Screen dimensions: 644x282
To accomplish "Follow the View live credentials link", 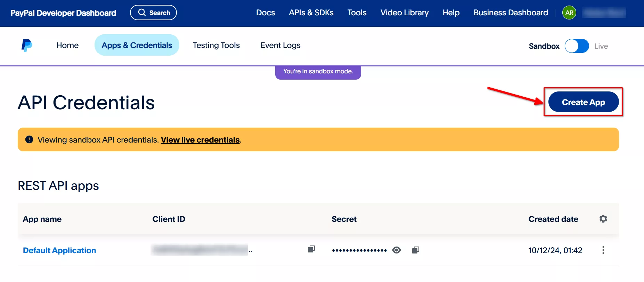I will [x=200, y=140].
